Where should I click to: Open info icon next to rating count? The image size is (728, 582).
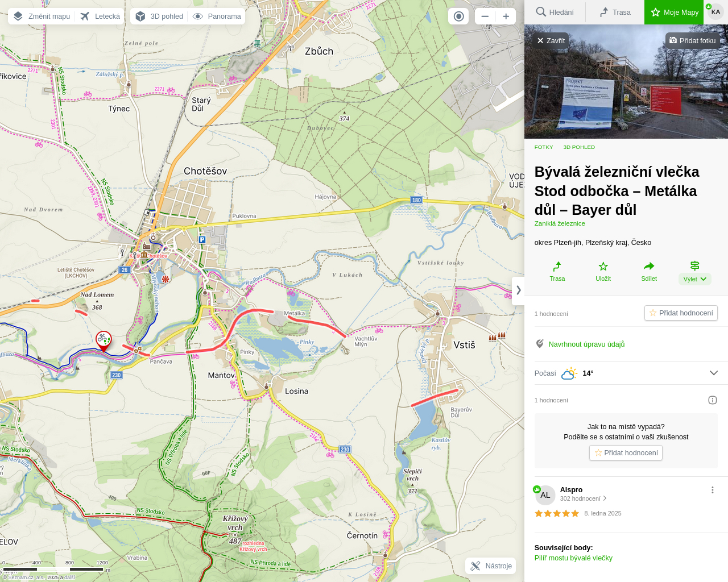[712, 400]
